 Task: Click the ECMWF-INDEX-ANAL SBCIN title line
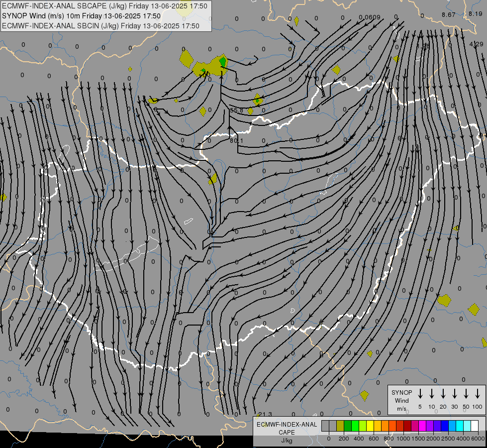pyautogui.click(x=100, y=26)
